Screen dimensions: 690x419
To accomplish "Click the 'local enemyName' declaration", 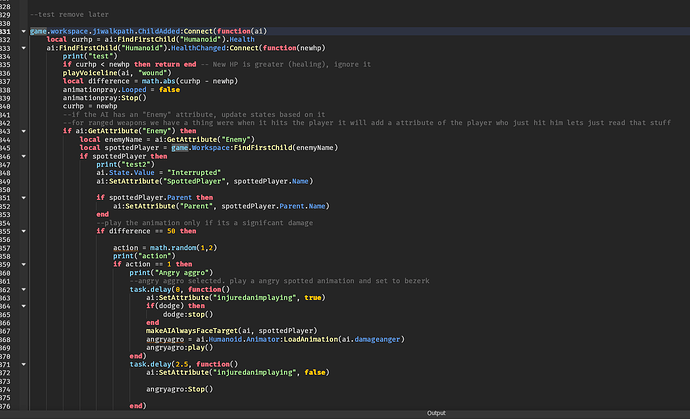I will click(x=167, y=140).
